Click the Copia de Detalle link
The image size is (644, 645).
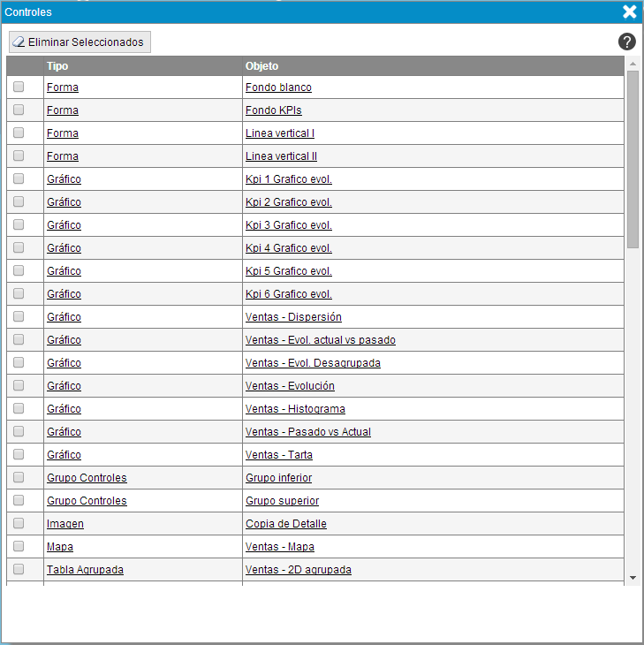(285, 524)
